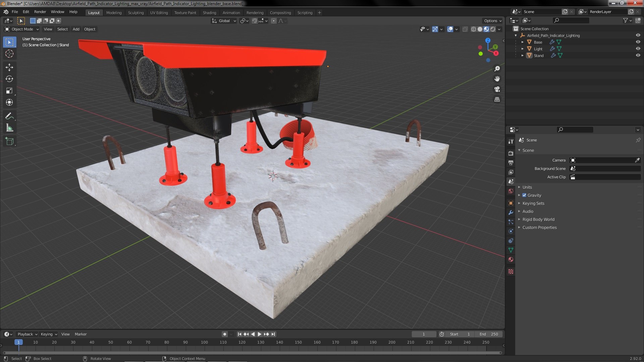Viewport: 644px width, 362px height.
Task: Switch orthographic/perspective view via grid icon
Action: [497, 100]
